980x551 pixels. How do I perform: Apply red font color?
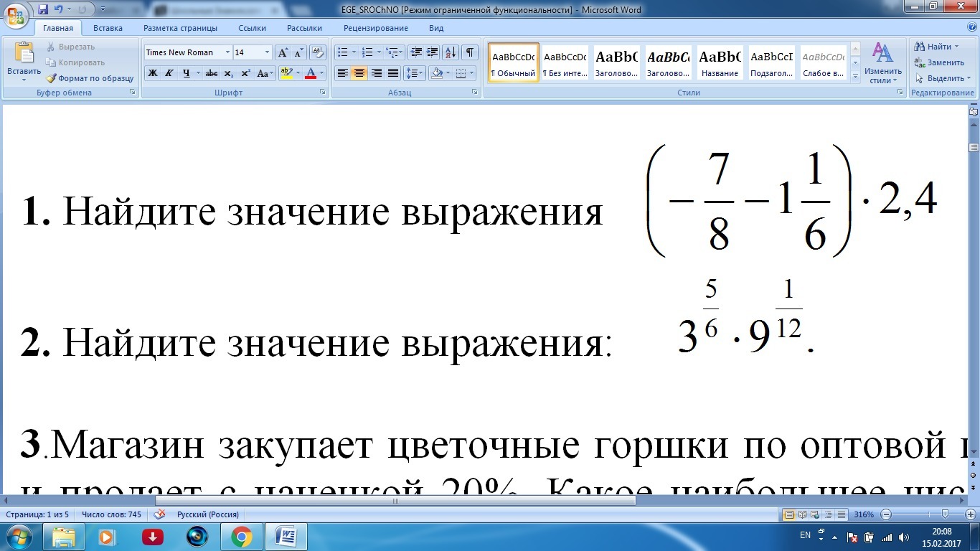tap(310, 73)
